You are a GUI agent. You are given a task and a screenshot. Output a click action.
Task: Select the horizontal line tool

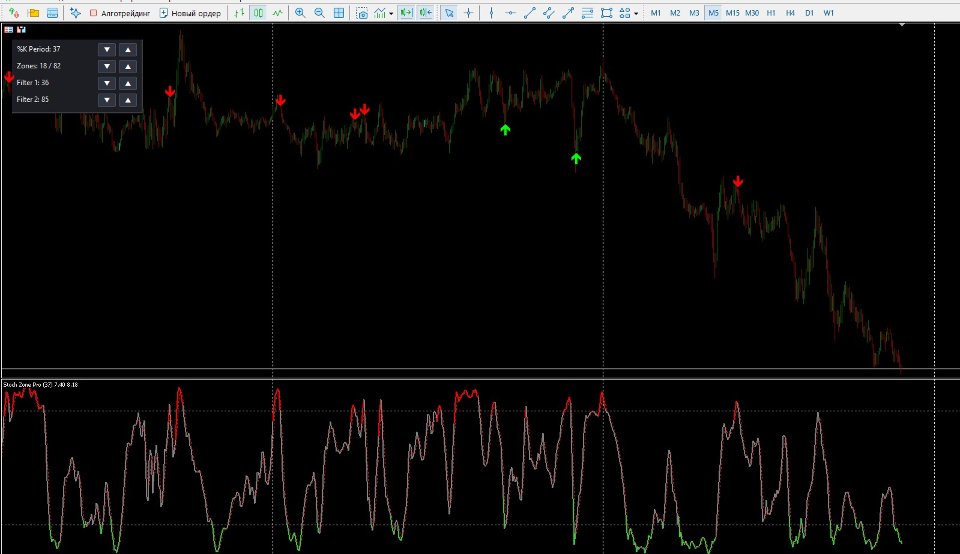pos(510,13)
